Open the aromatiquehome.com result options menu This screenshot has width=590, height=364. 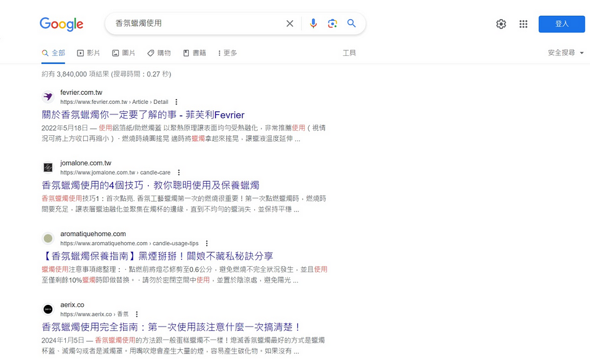(207, 243)
